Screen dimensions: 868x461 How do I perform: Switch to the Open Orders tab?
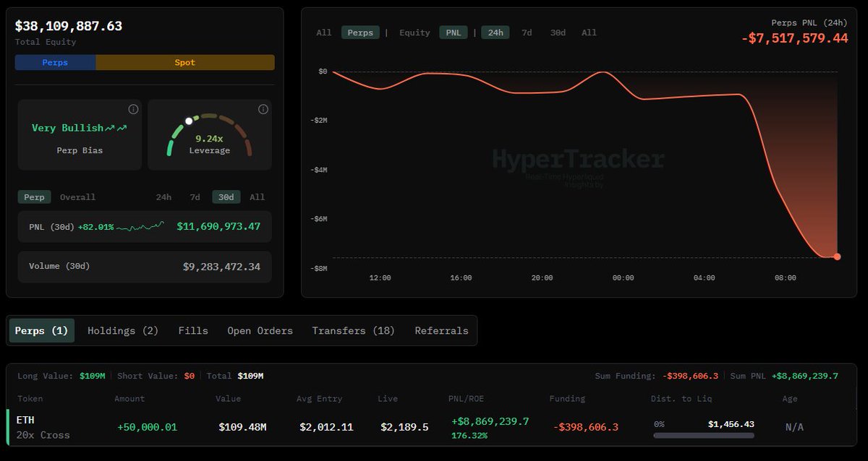pos(260,330)
